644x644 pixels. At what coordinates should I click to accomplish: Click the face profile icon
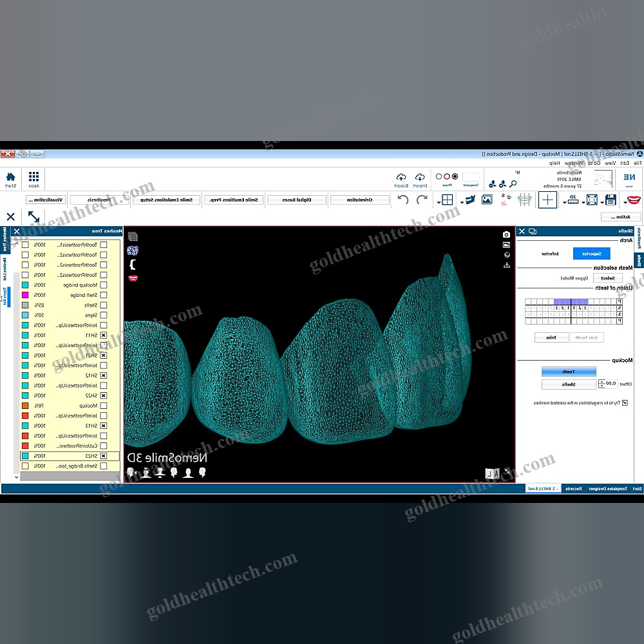pos(506,200)
